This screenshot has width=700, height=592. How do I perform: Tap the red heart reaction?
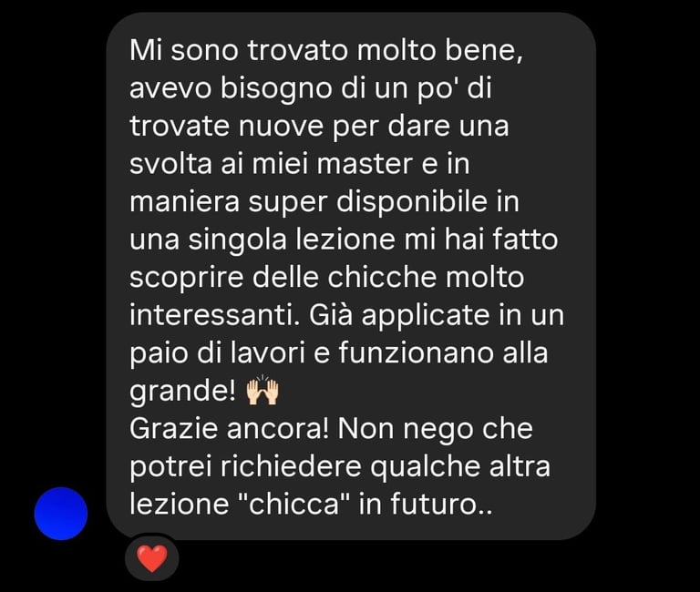pyautogui.click(x=152, y=558)
